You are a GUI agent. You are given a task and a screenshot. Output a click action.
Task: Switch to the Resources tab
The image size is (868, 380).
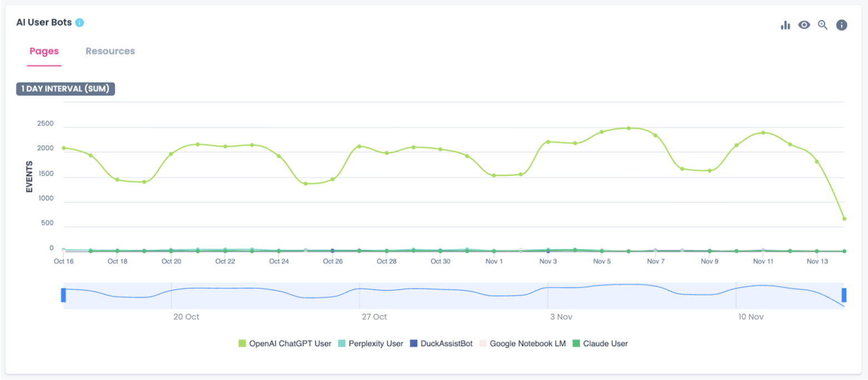110,51
